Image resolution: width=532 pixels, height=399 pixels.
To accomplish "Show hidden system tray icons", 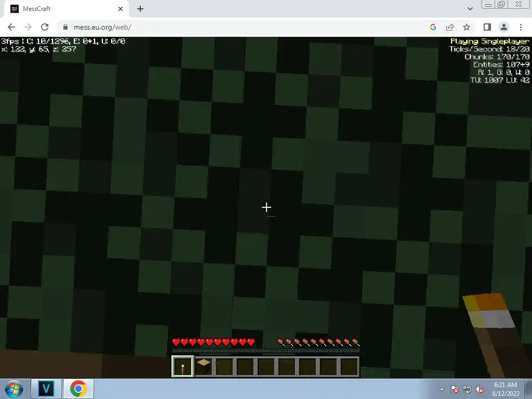I will click(x=442, y=389).
